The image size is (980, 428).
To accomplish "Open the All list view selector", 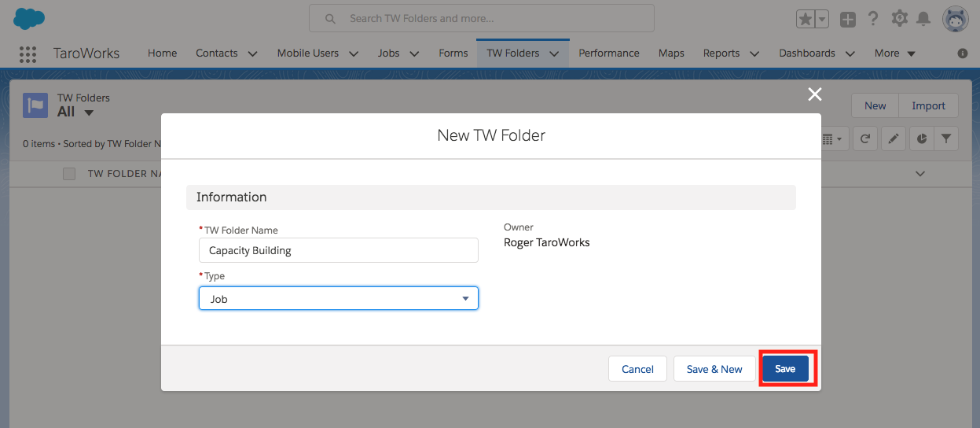I will pos(75,112).
